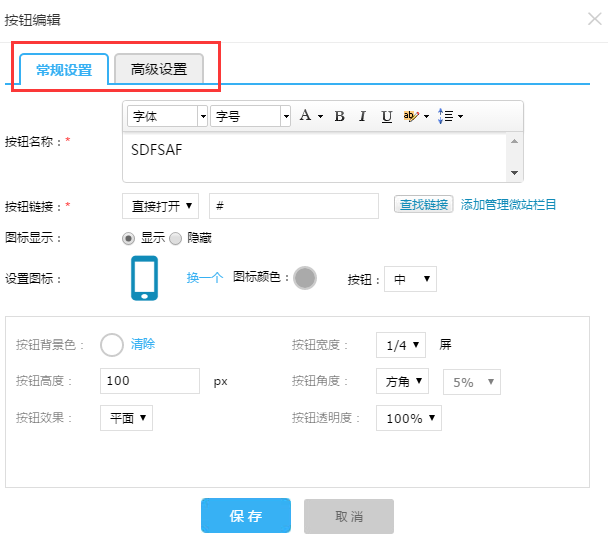608x543 pixels.
Task: Pick the gray 图标颜色 swatch
Action: (x=305, y=278)
